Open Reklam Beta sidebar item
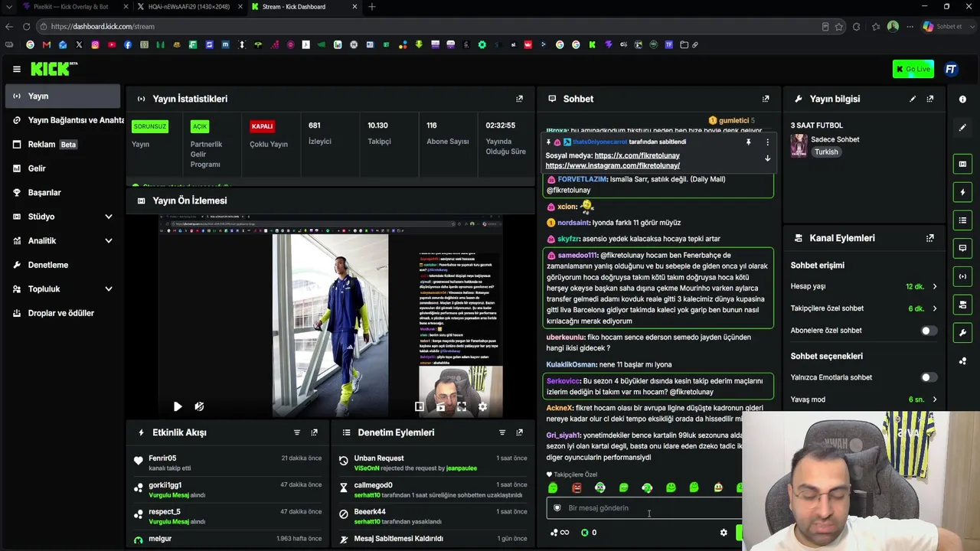The width and height of the screenshot is (980, 551). (x=63, y=144)
